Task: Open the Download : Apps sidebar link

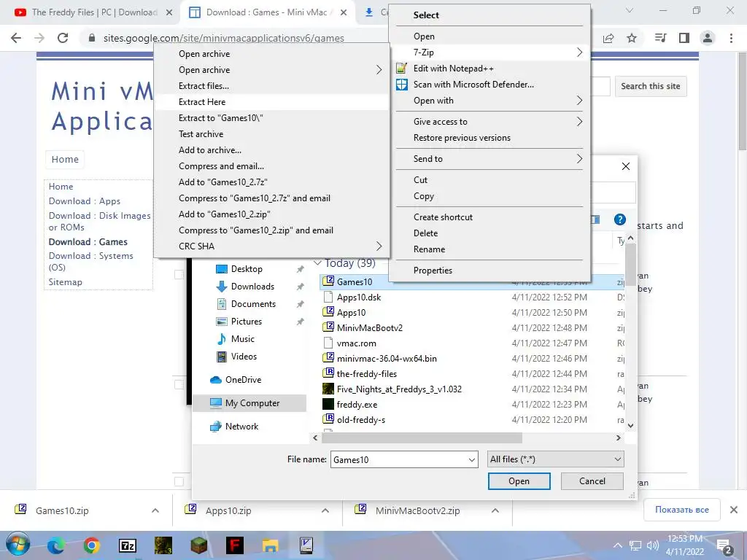Action: point(85,201)
